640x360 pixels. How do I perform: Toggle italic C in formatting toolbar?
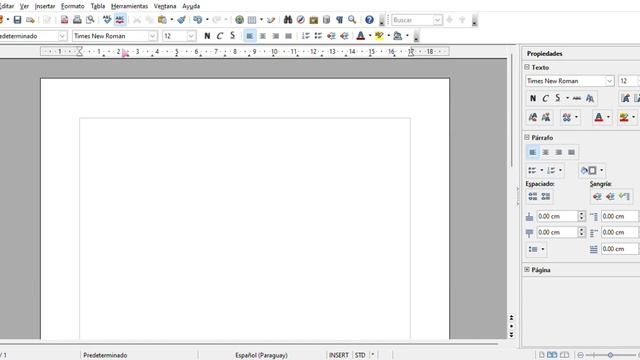220,36
